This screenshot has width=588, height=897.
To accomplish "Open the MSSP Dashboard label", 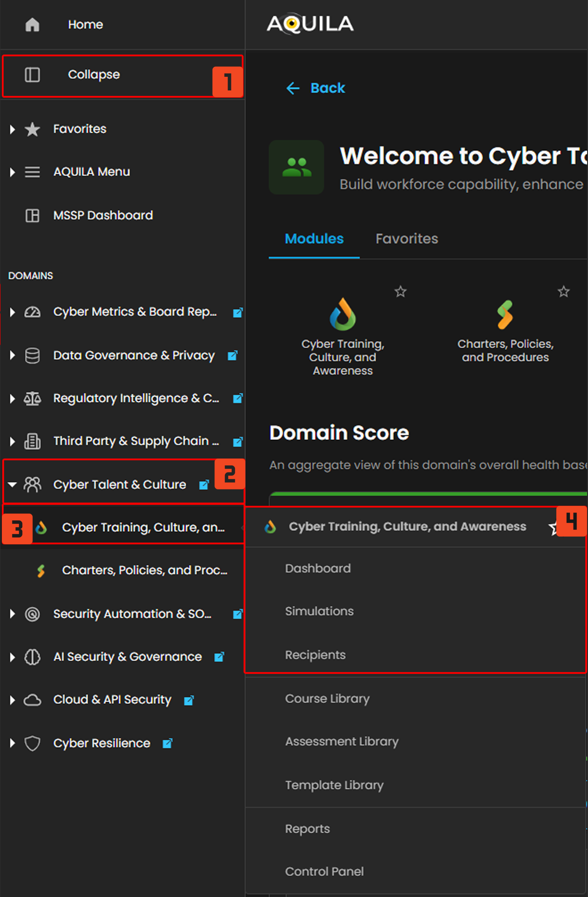I will [x=103, y=215].
